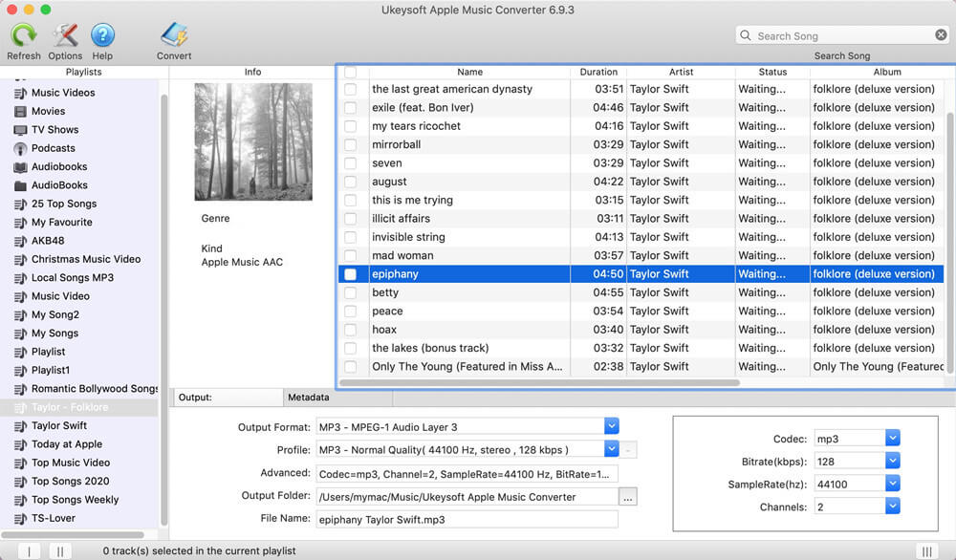This screenshot has width=956, height=560.
Task: Select the My Song2 playlist icon
Action: coord(20,315)
